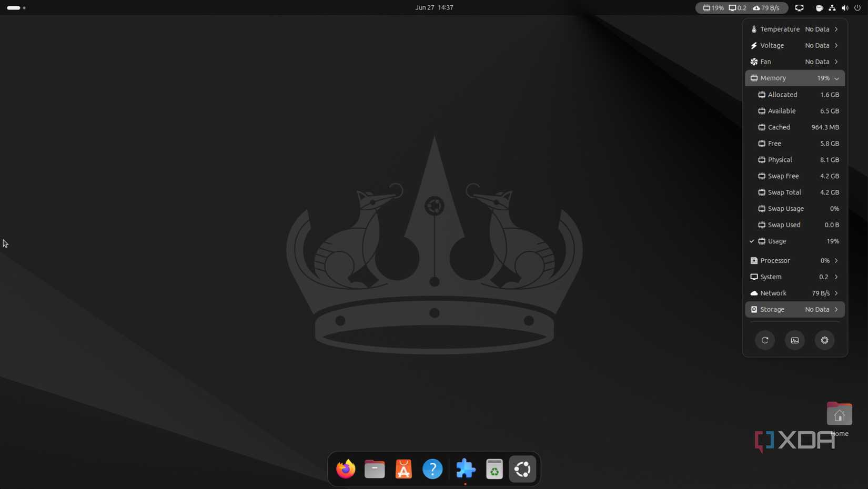Toggle the Physical memory sensor

(795, 160)
